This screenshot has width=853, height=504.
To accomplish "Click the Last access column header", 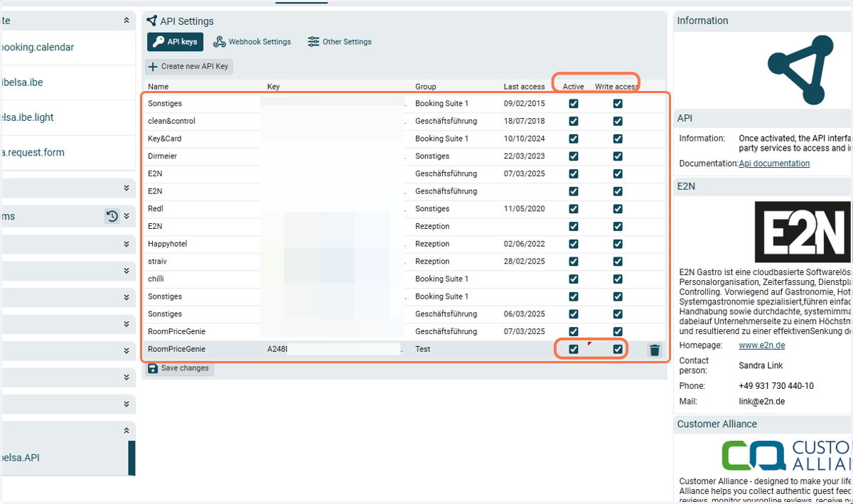I will (524, 87).
